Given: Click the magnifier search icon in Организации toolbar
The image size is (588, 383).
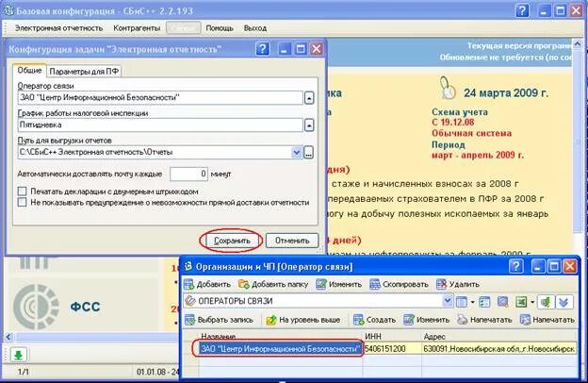Looking at the screenshot, I should click(502, 302).
